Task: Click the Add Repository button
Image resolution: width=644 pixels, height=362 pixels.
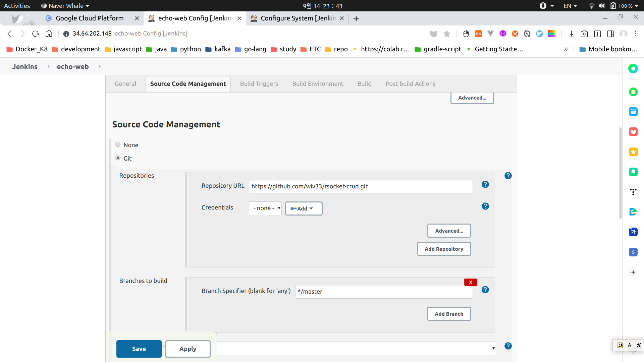Action: [x=443, y=249]
